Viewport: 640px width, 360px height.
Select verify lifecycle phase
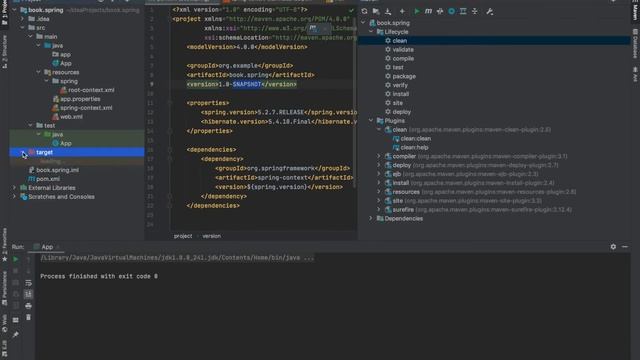click(400, 85)
